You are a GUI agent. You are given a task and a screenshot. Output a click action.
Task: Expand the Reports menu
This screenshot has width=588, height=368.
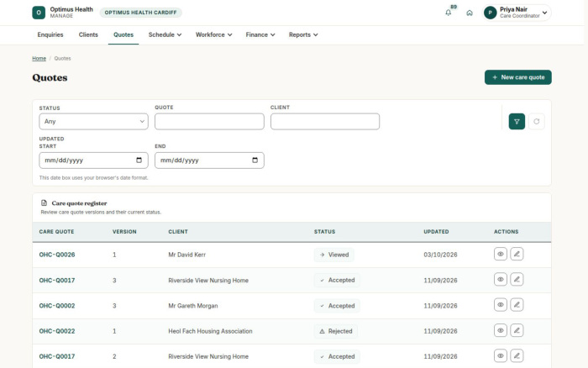click(x=303, y=35)
